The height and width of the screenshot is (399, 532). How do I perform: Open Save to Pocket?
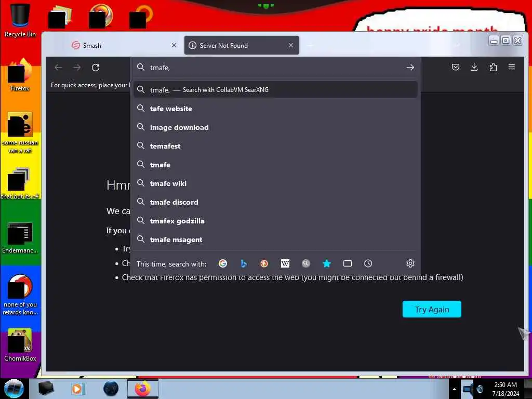tap(456, 67)
